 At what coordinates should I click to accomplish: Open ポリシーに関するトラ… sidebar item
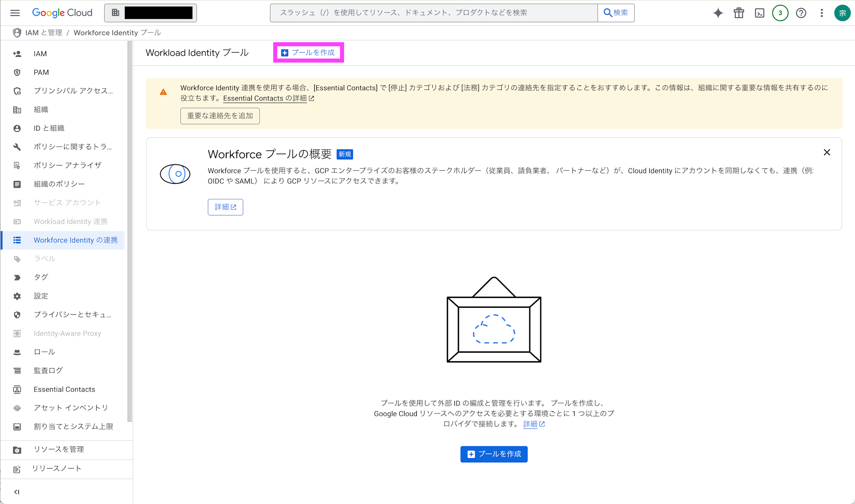[x=63, y=147]
